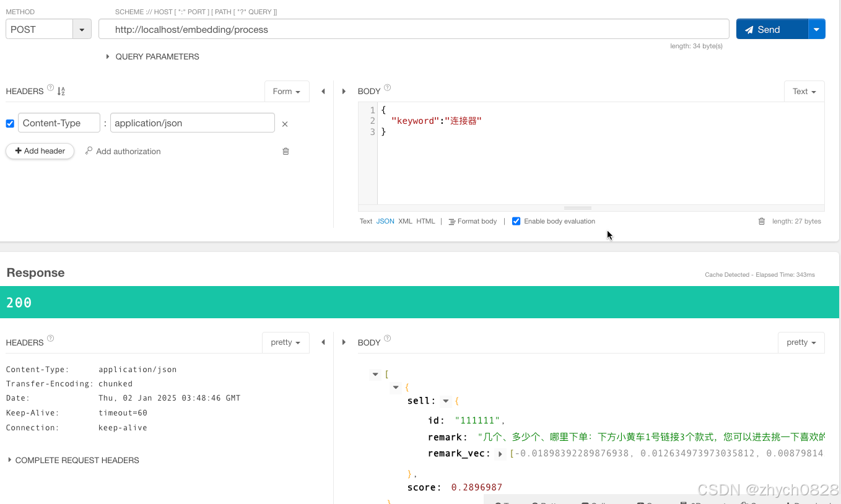Screen dimensions: 841x504
Task: Select the POST method field
Action: 40,29
